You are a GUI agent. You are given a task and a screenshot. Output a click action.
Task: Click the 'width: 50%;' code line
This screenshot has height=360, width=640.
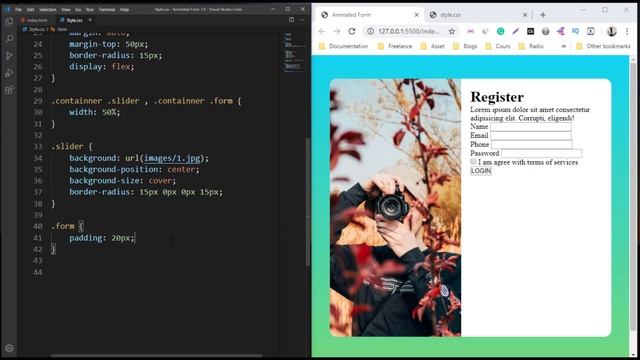point(95,112)
